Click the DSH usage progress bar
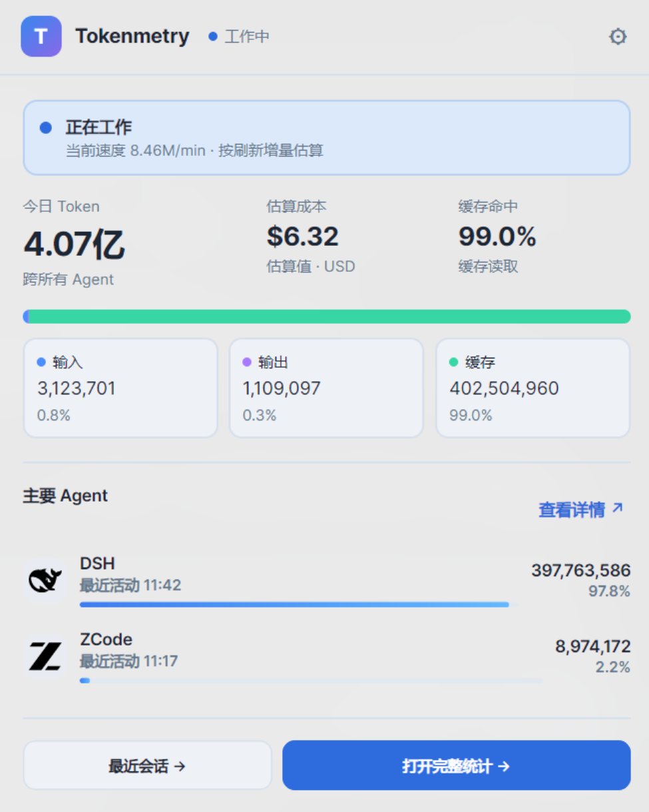The width and height of the screenshot is (649, 812). [298, 604]
